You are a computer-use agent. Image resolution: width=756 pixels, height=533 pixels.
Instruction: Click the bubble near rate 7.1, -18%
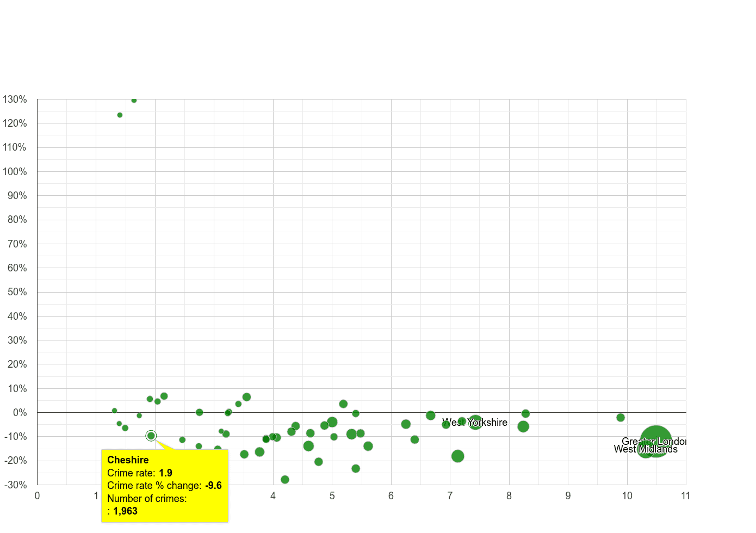[x=458, y=456]
